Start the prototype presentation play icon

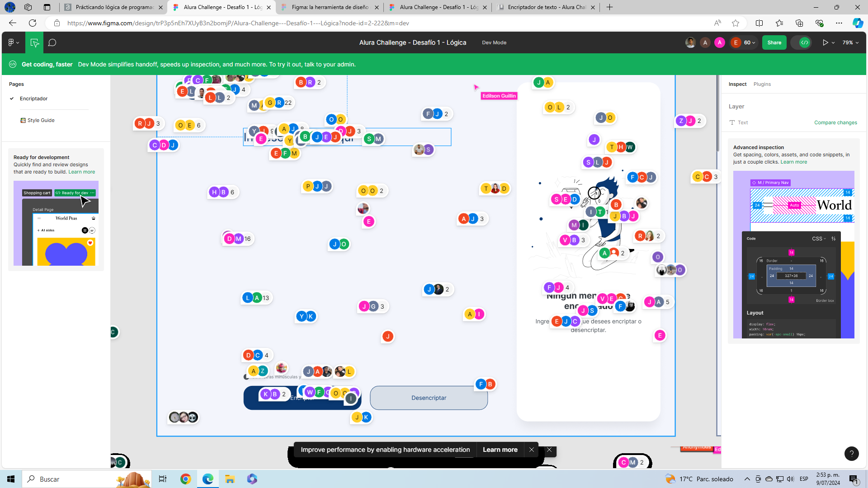[826, 42]
